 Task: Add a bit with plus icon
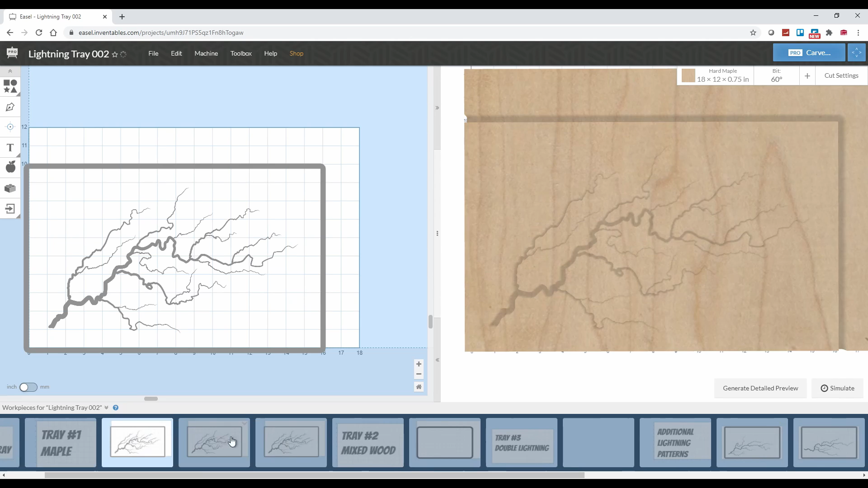tap(807, 76)
